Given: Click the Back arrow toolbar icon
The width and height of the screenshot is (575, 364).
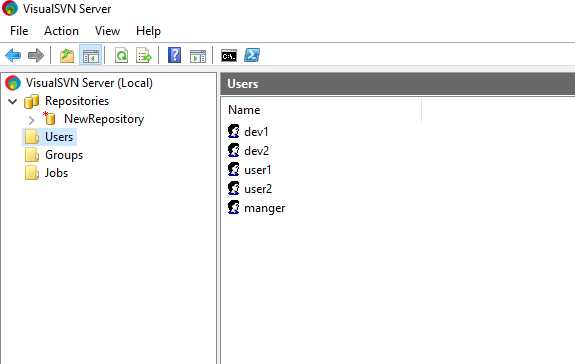Looking at the screenshot, I should click(13, 56).
